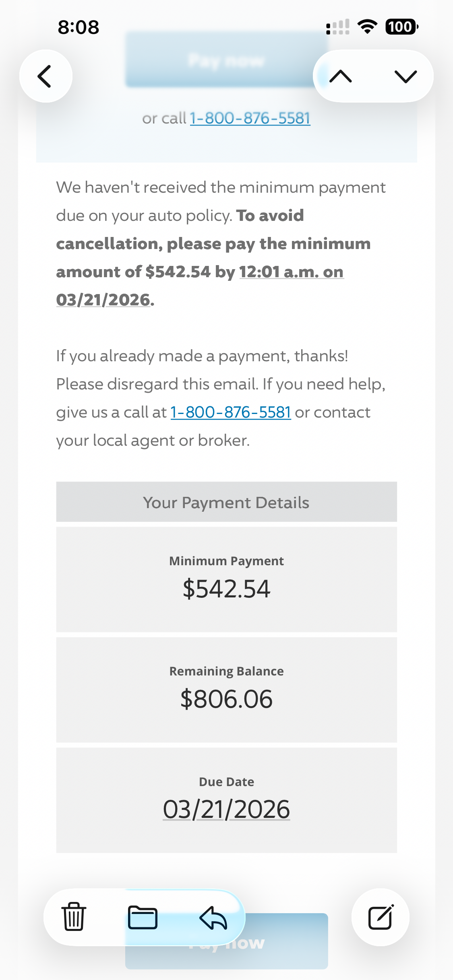This screenshot has width=453, height=980.
Task: Open the underlined 12:01 a.m. deadline link
Action: coord(291,272)
